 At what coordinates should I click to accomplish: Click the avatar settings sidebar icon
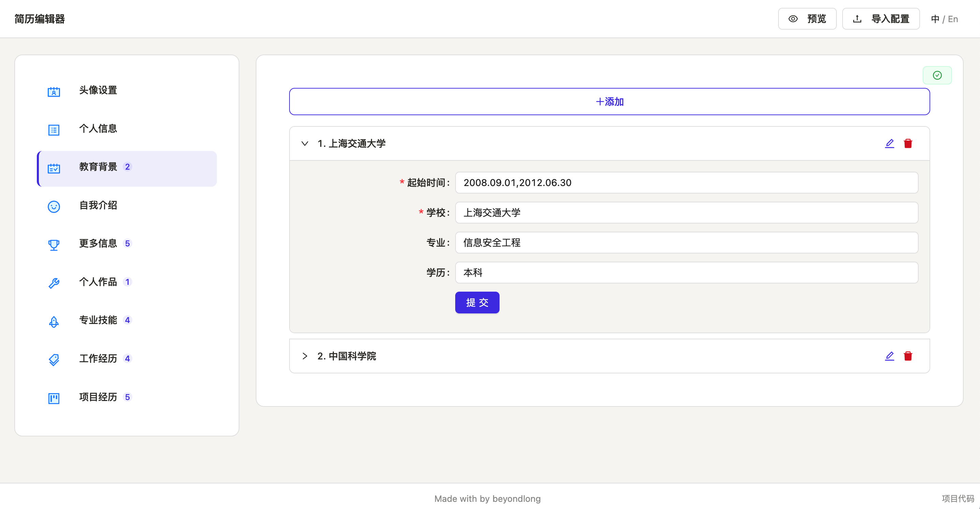[54, 92]
